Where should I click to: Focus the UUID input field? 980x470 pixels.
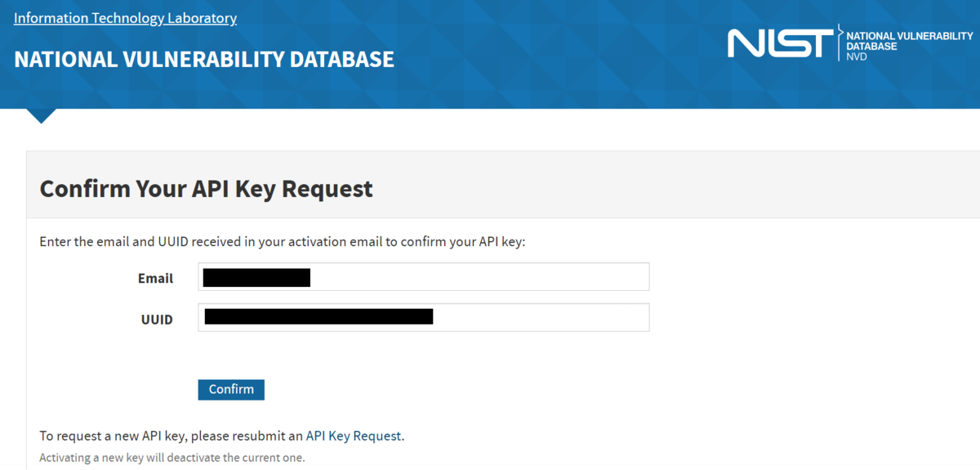(x=424, y=318)
